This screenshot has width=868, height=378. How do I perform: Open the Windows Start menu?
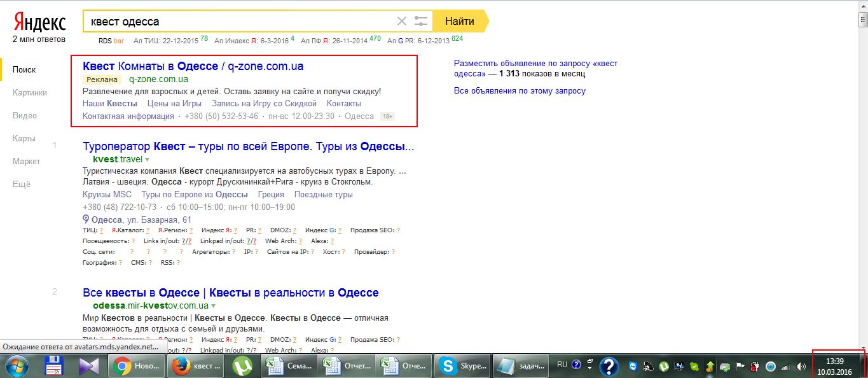(18, 366)
